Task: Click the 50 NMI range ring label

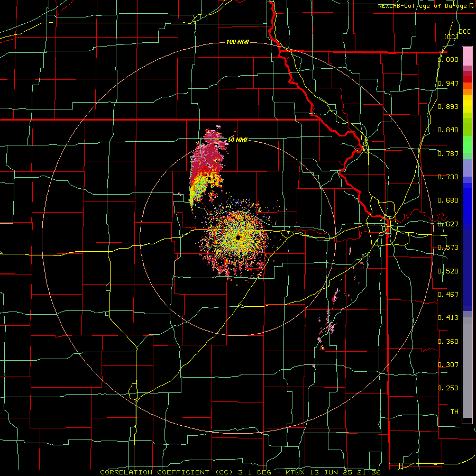Action: click(237, 140)
